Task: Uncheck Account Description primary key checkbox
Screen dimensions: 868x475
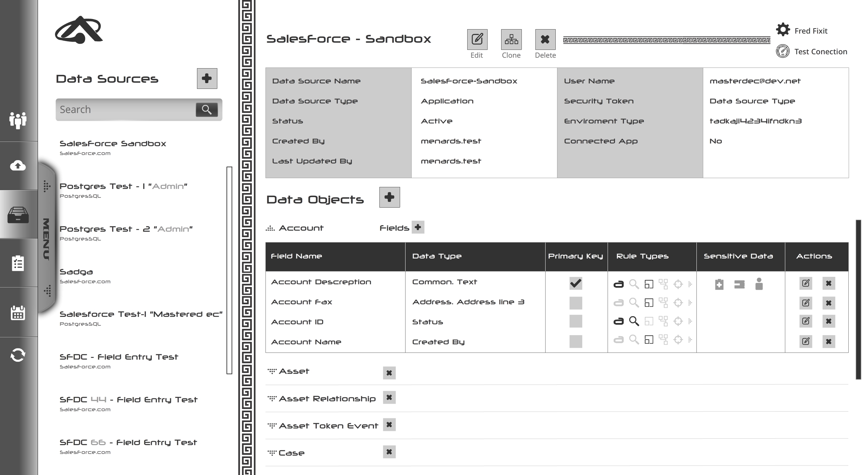Action: pos(576,283)
